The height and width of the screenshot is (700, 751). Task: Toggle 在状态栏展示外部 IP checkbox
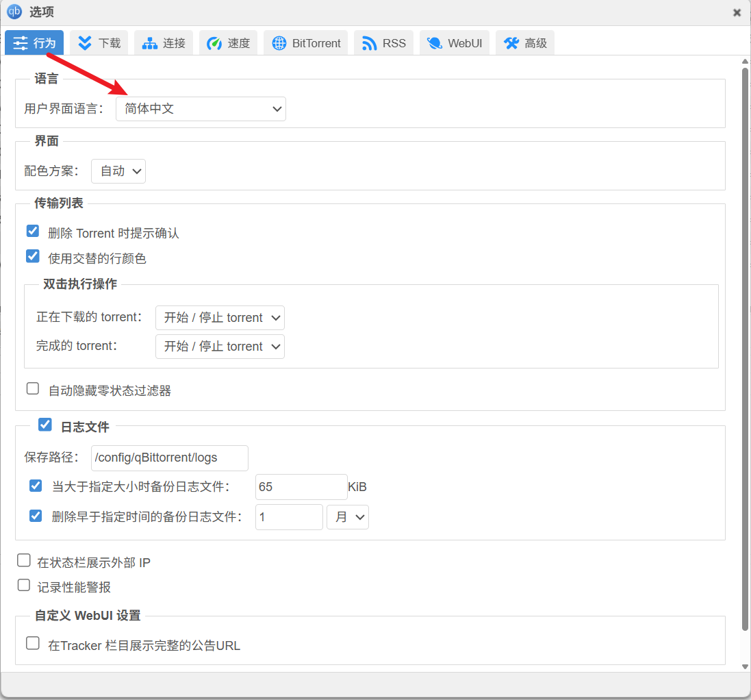(x=24, y=561)
